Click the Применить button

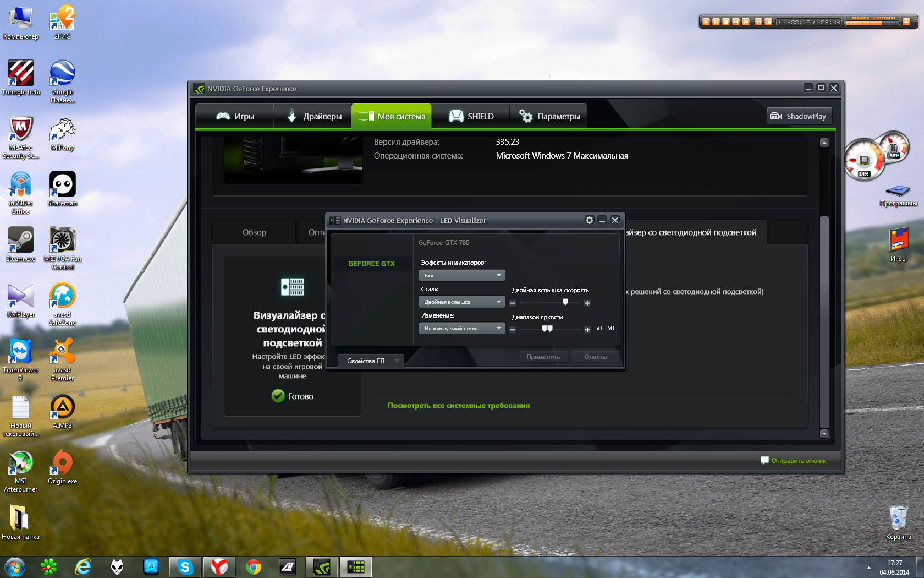point(543,357)
